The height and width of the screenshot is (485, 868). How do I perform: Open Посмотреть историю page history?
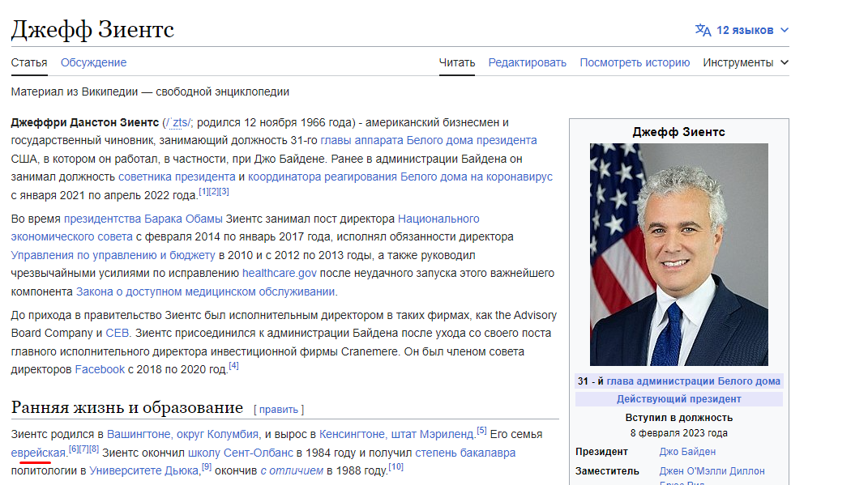(635, 62)
